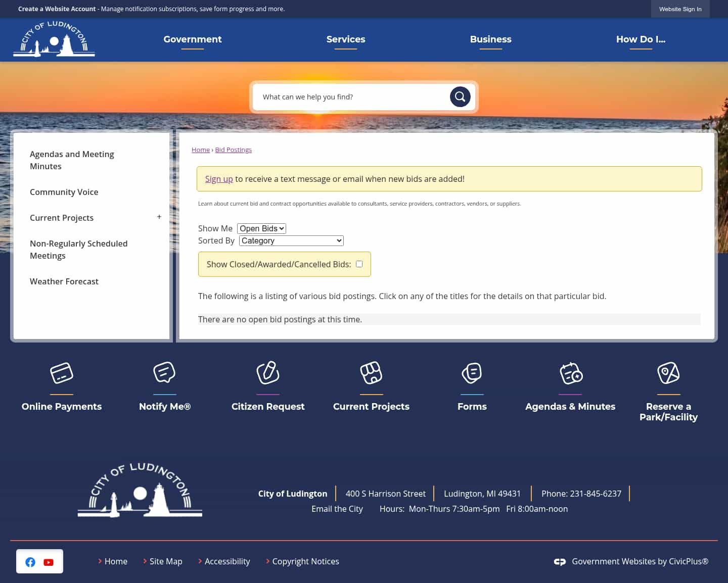The image size is (728, 583).
Task: Open the YouTube channel icon
Action: pyautogui.click(x=49, y=562)
